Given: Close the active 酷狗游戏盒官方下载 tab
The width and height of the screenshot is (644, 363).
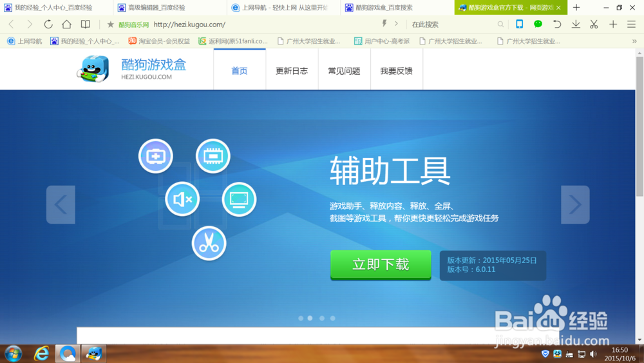Looking at the screenshot, I should (x=558, y=7).
